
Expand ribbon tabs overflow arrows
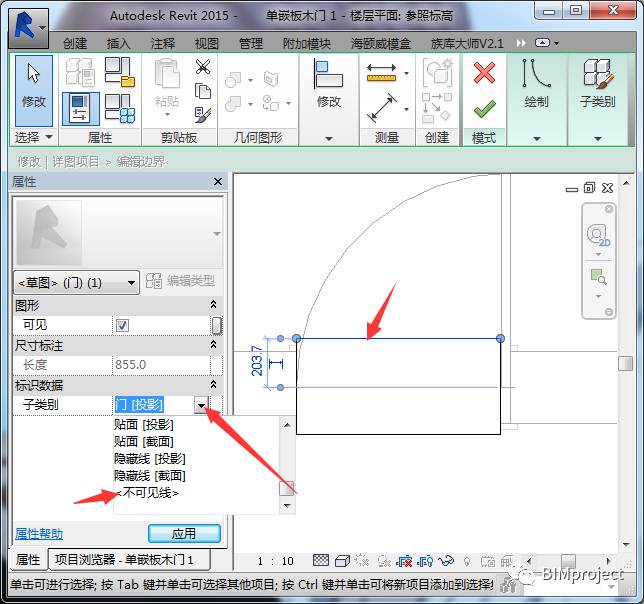pyautogui.click(x=521, y=43)
